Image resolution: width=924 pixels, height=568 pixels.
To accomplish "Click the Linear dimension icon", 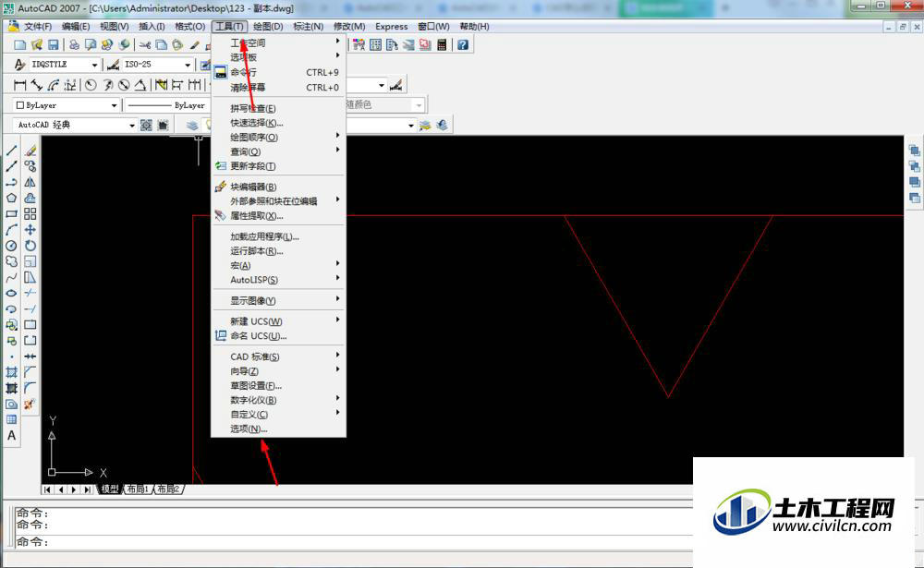I will [20, 86].
